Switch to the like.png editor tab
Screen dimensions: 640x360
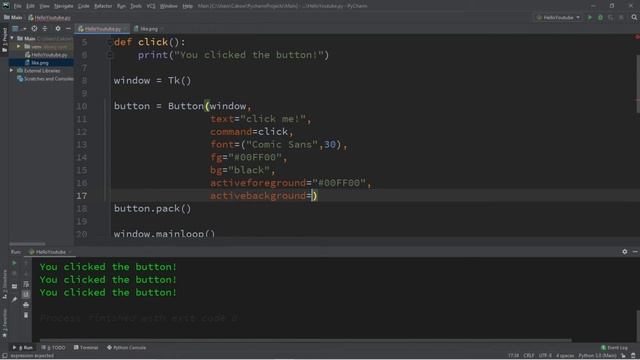149,29
